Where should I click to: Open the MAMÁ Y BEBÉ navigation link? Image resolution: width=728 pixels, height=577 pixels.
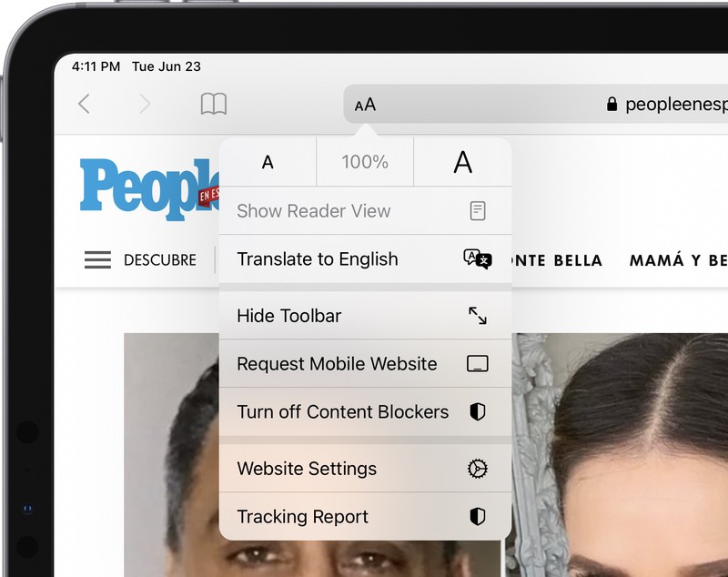click(678, 260)
